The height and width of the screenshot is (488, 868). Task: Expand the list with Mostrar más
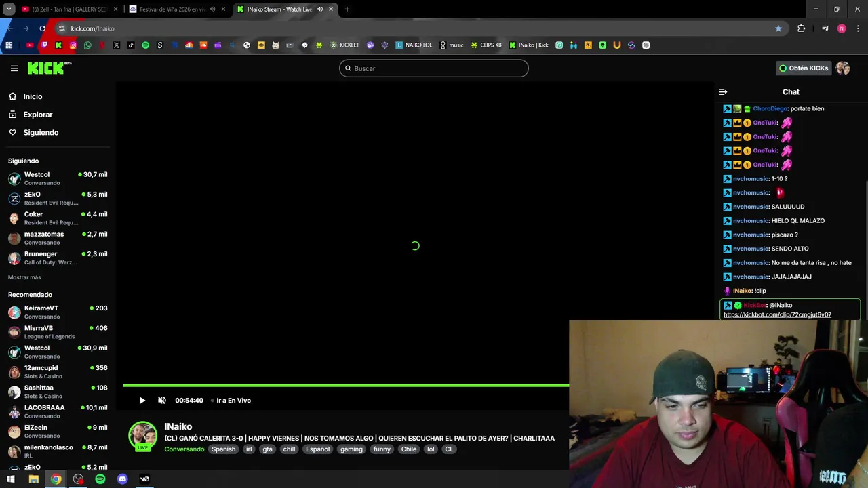pyautogui.click(x=24, y=277)
